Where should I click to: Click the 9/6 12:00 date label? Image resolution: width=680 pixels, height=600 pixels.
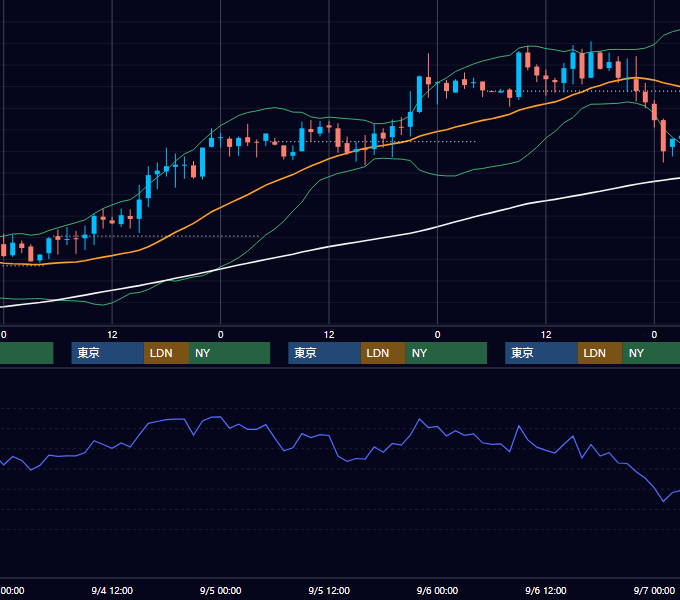(x=546, y=590)
